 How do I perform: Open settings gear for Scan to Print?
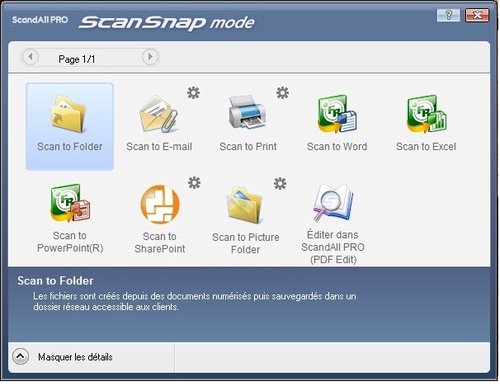[282, 93]
